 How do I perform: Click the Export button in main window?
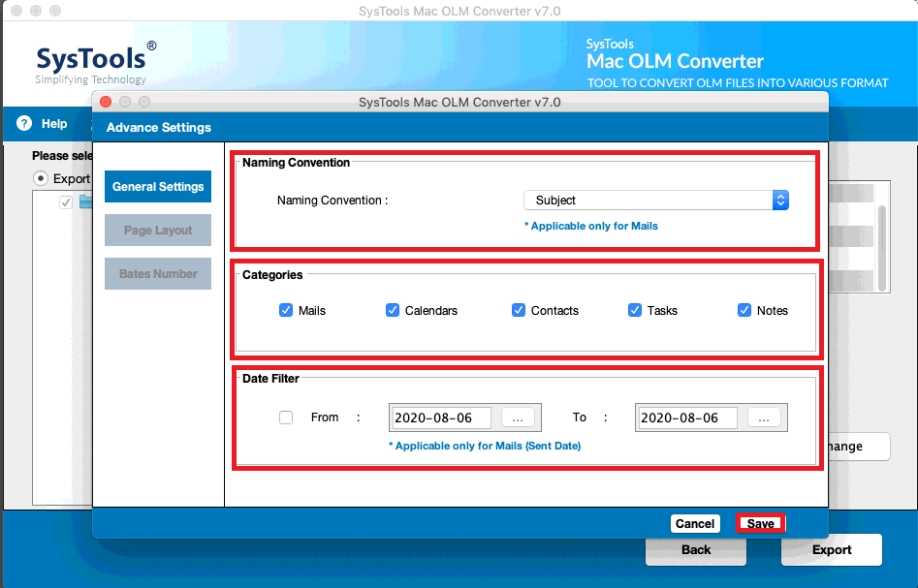[832, 550]
